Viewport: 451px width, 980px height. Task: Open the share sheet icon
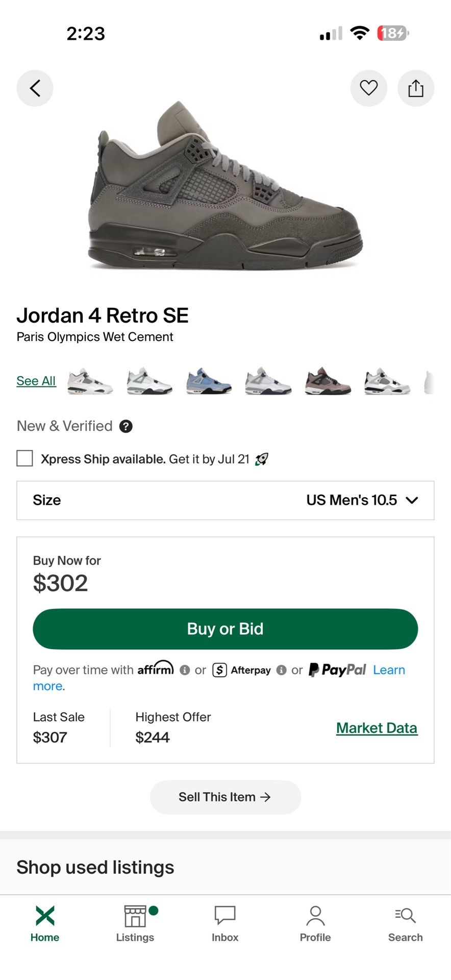(x=416, y=88)
